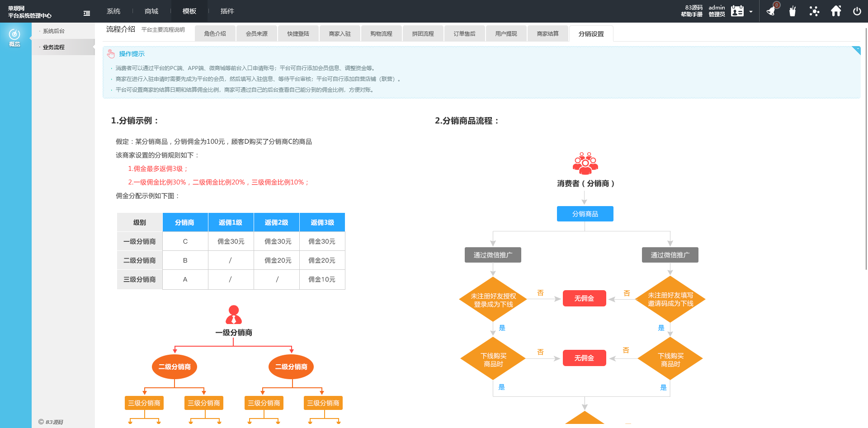Click the 三级分销商 table row label
Image resolution: width=868 pixels, height=428 pixels.
click(140, 279)
